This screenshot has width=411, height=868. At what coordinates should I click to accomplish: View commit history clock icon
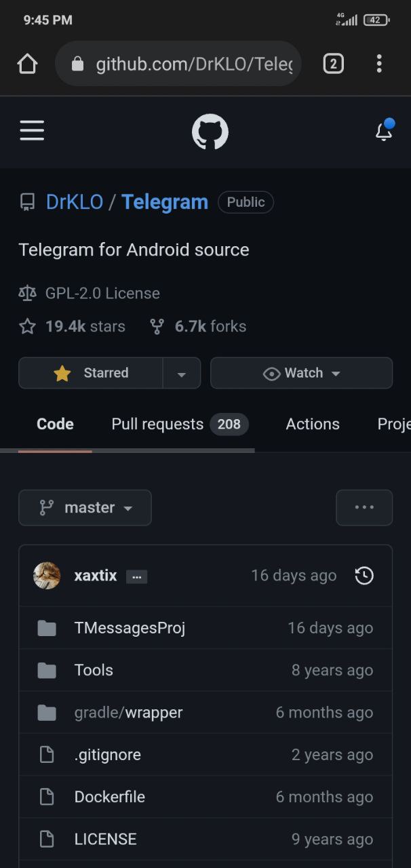point(364,576)
